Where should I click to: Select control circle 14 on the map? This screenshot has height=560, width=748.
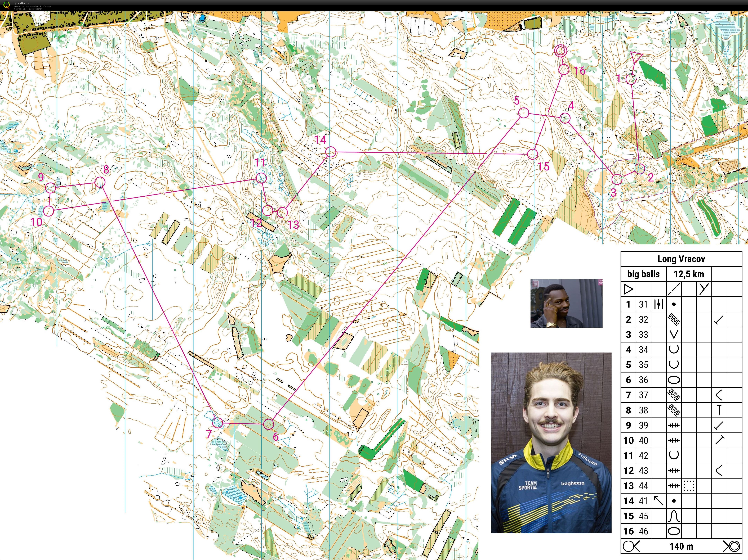point(331,152)
